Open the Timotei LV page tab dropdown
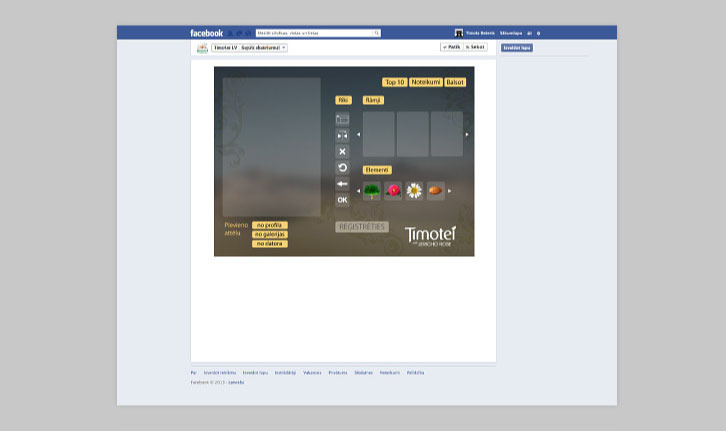Viewport: 726px width, 431px height. pyautogui.click(x=249, y=48)
